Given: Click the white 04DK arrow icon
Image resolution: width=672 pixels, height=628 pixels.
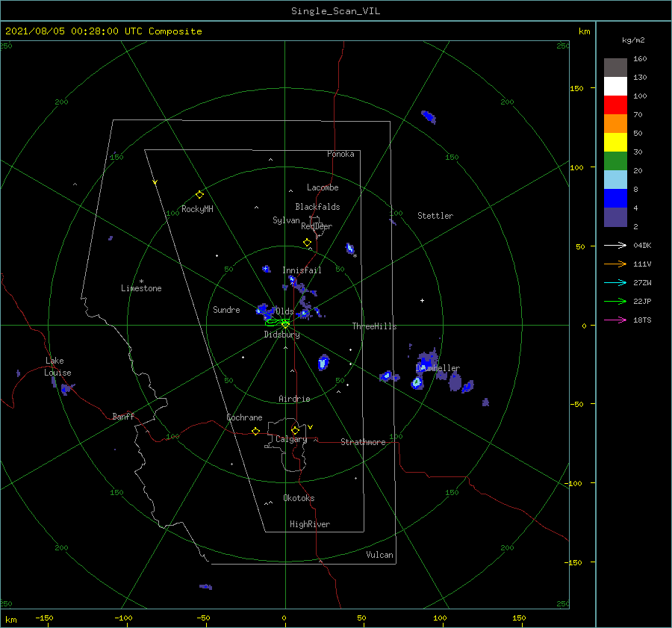Looking at the screenshot, I should coord(615,245).
